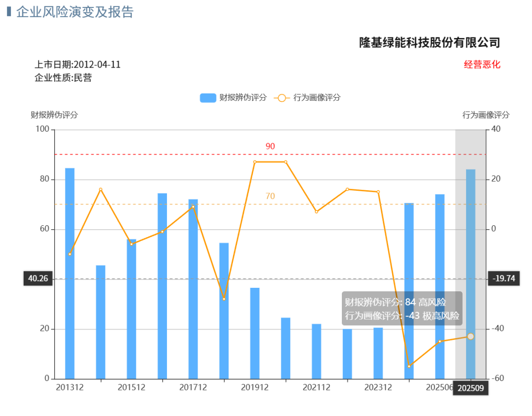Click the 201312 x-axis label

pyautogui.click(x=70, y=387)
